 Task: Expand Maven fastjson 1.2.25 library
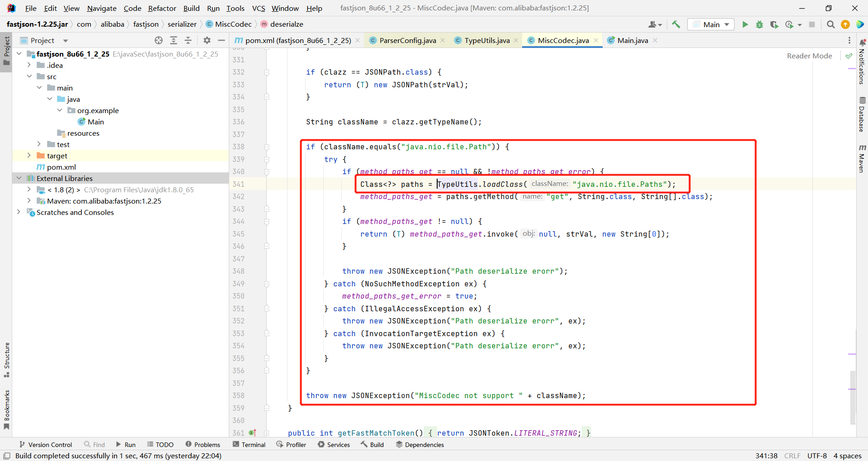29,201
